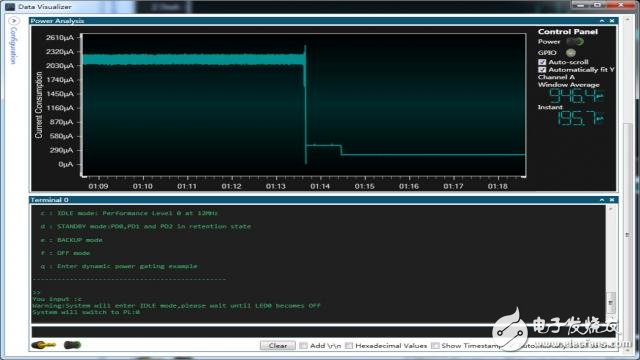Click the 01:09 time axis label
The image size is (640, 360).
(x=98, y=186)
